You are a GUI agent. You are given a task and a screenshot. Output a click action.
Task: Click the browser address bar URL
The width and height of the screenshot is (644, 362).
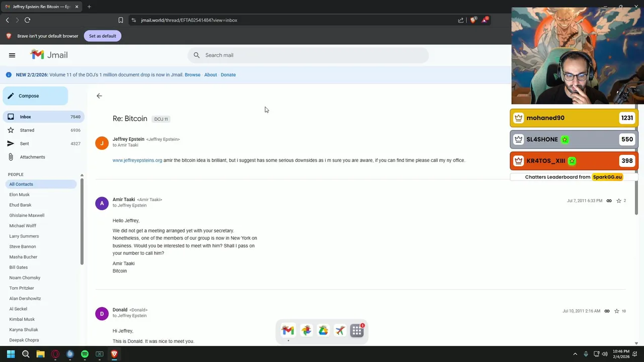[189, 20]
